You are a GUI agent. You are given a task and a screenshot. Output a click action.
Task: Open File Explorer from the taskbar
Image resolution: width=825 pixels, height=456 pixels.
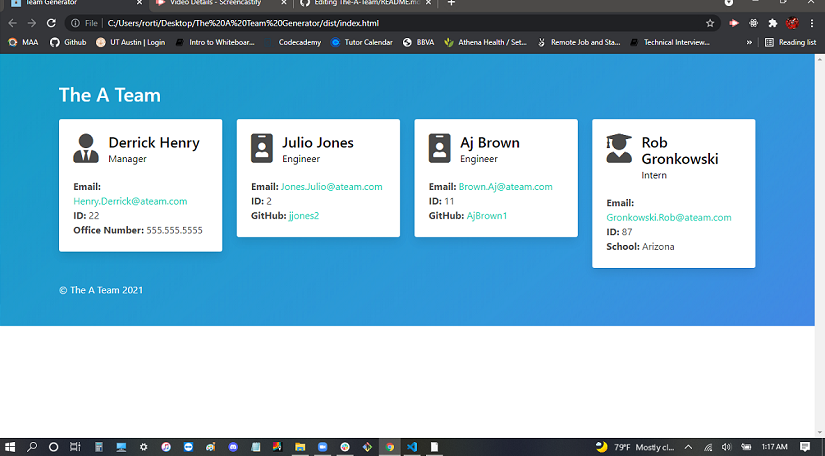click(x=300, y=447)
